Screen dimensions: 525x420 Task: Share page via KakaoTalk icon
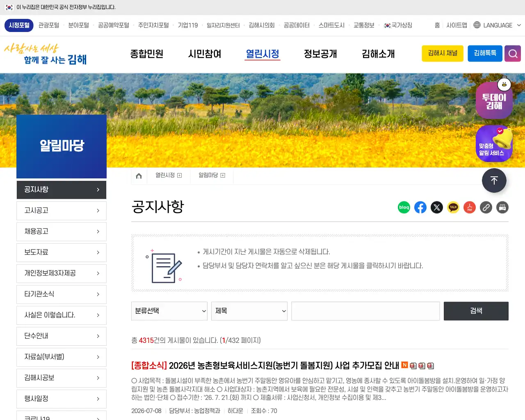click(453, 208)
